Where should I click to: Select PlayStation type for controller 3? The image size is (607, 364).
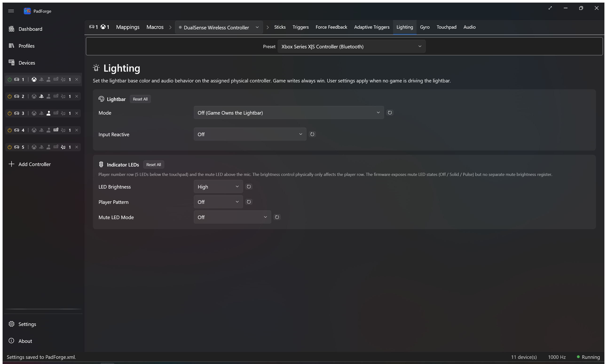point(41,113)
